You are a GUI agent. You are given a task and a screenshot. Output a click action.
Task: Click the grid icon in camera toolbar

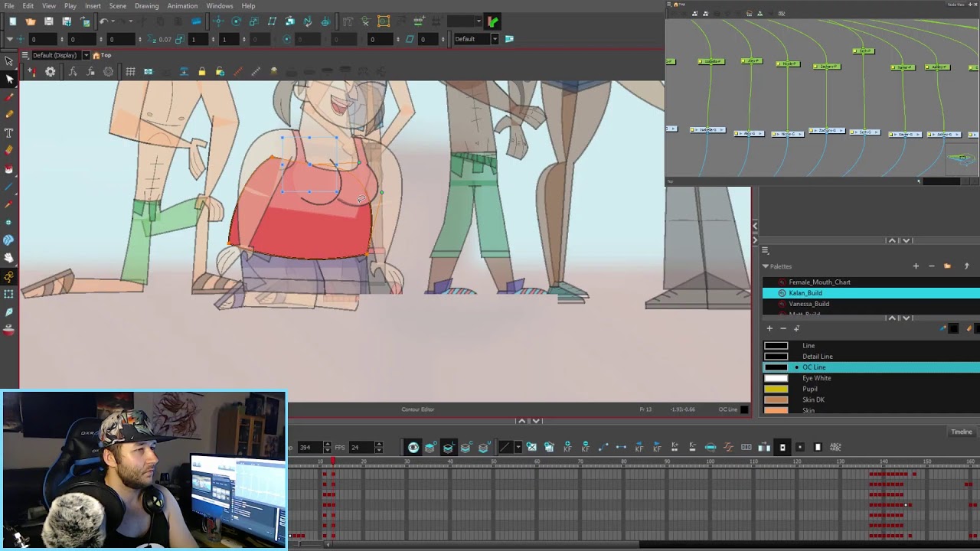[x=130, y=72]
